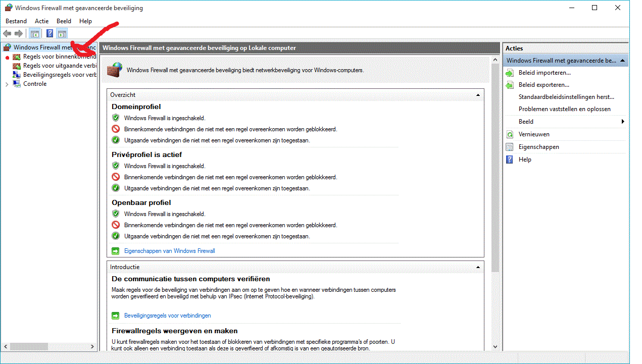The height and width of the screenshot is (364, 642).
Task: Open the Beveiligingsregels voor verbindingen link
Action: 167,316
